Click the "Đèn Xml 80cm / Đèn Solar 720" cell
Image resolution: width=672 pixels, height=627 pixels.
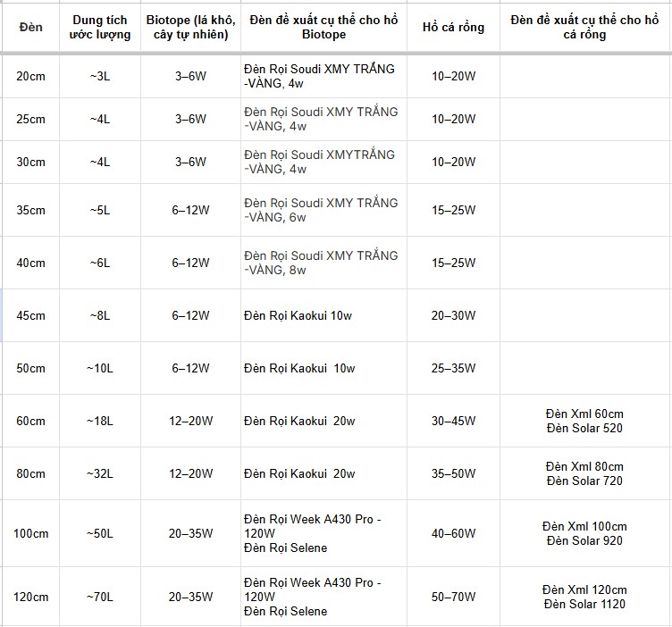(584, 473)
